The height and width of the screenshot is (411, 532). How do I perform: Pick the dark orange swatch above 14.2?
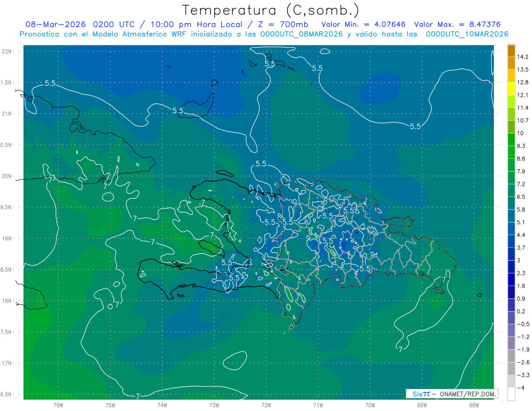(511, 51)
